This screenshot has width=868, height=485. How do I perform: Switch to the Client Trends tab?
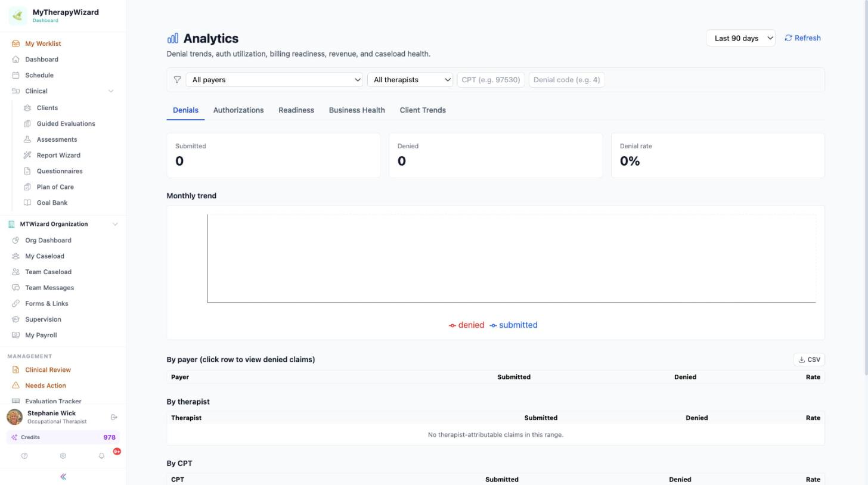pos(423,110)
